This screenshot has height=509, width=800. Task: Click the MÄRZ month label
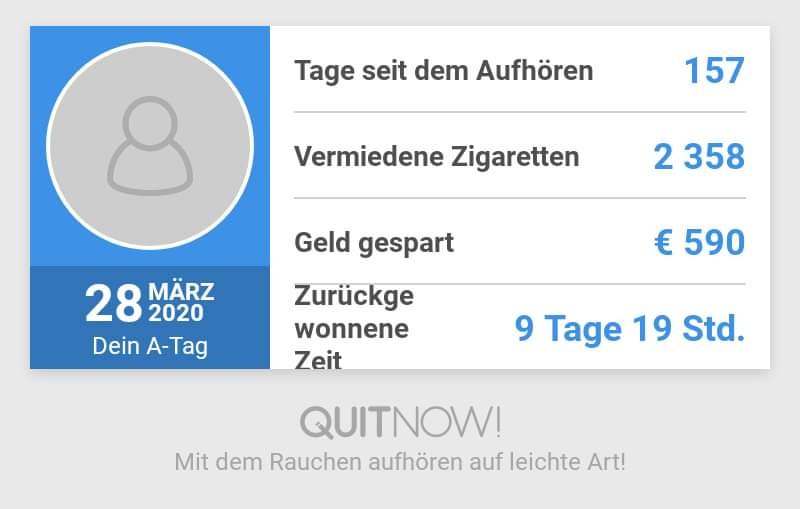tap(181, 292)
